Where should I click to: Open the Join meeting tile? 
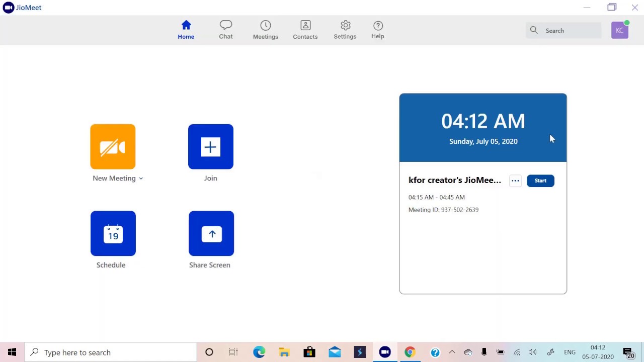coord(211,146)
